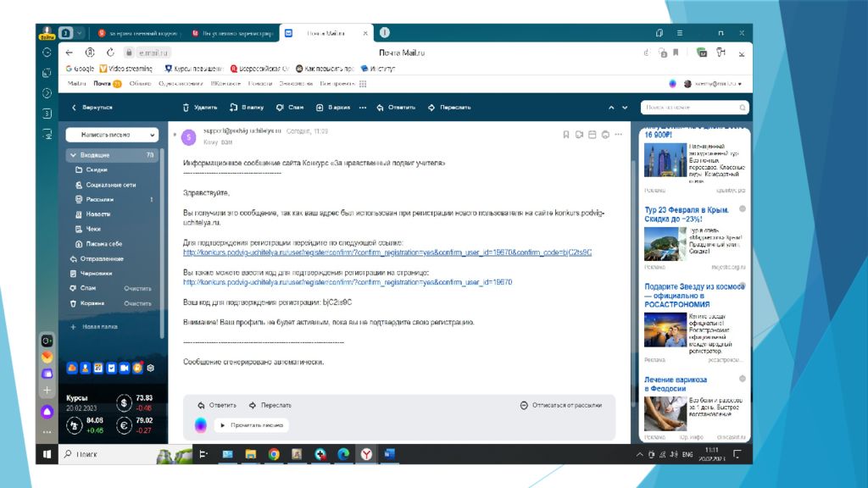The width and height of the screenshot is (868, 488).
Task: Go to next letter with down arrow
Action: tap(625, 108)
